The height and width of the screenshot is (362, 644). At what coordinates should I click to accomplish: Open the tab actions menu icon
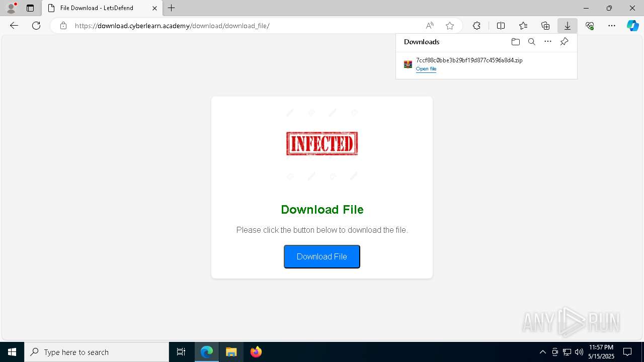coord(30,8)
